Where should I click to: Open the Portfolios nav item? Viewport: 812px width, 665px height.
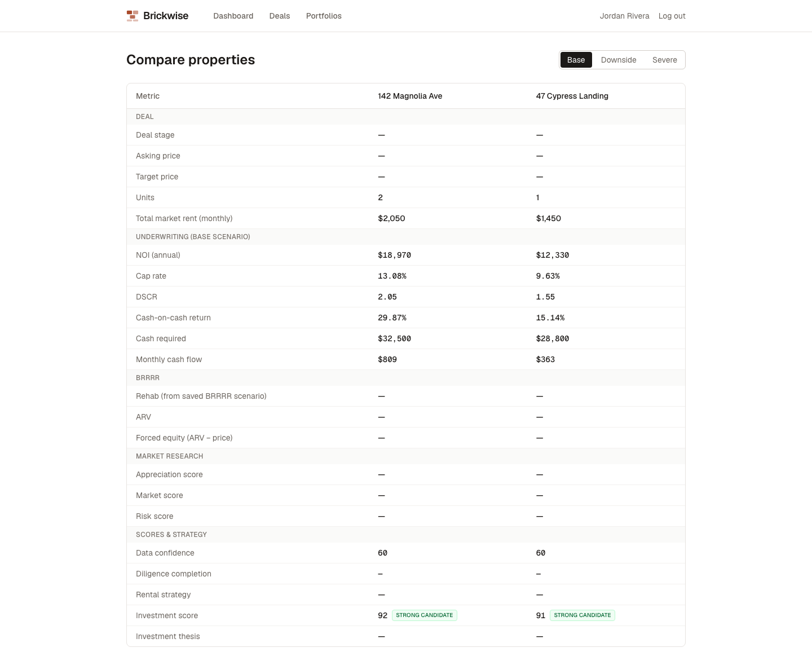click(324, 16)
